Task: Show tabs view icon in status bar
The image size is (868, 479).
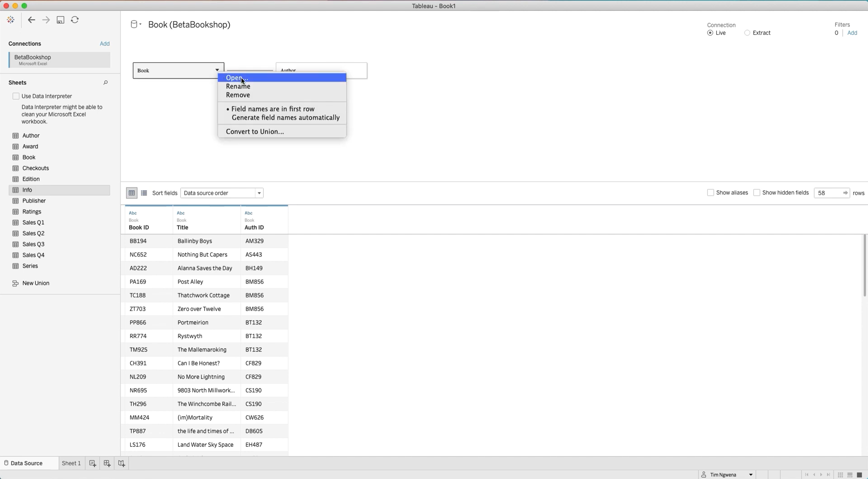Action: (x=859, y=475)
